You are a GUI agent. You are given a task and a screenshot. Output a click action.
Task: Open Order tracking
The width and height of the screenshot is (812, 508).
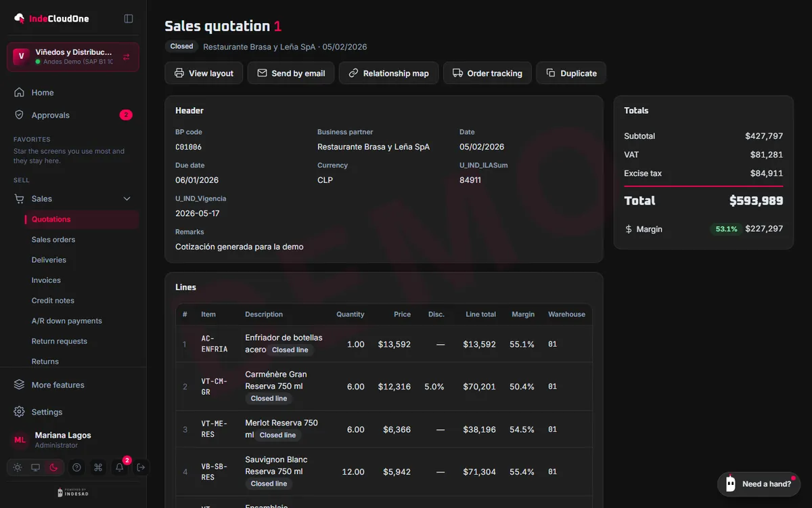[x=487, y=73]
